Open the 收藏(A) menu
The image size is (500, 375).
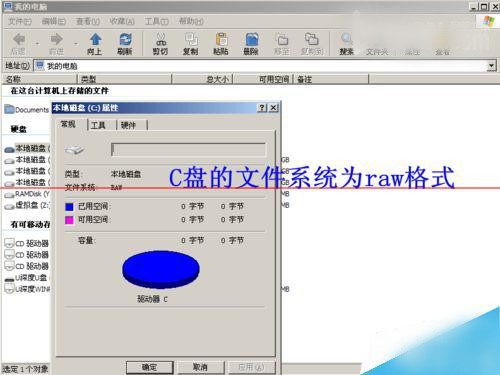click(122, 22)
